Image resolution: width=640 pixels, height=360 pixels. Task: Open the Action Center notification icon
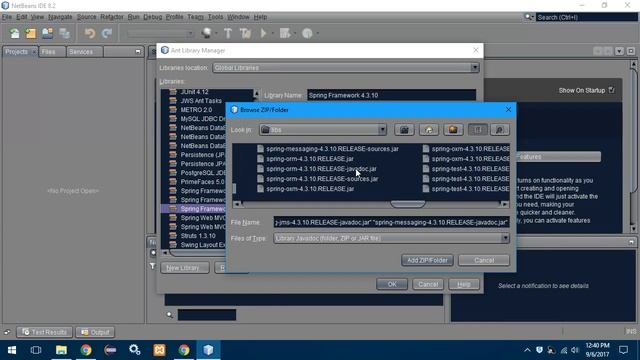click(623, 350)
